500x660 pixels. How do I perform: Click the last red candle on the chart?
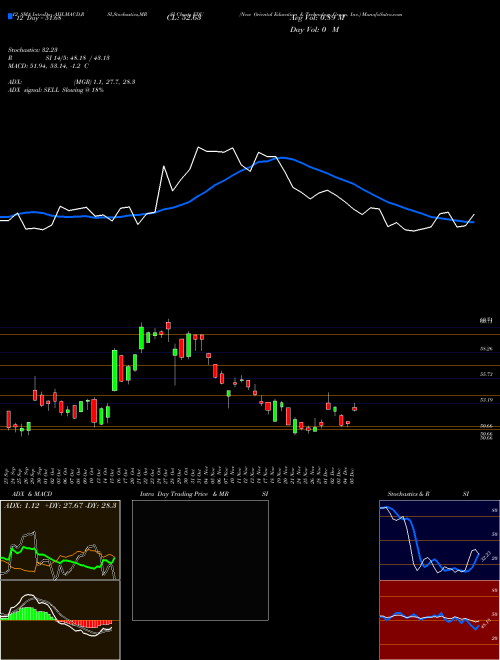354,408
